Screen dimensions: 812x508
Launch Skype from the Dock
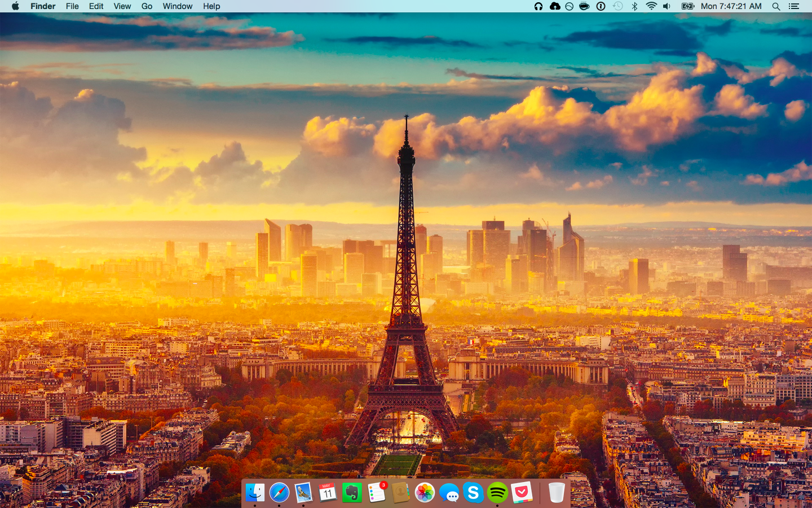point(474,493)
